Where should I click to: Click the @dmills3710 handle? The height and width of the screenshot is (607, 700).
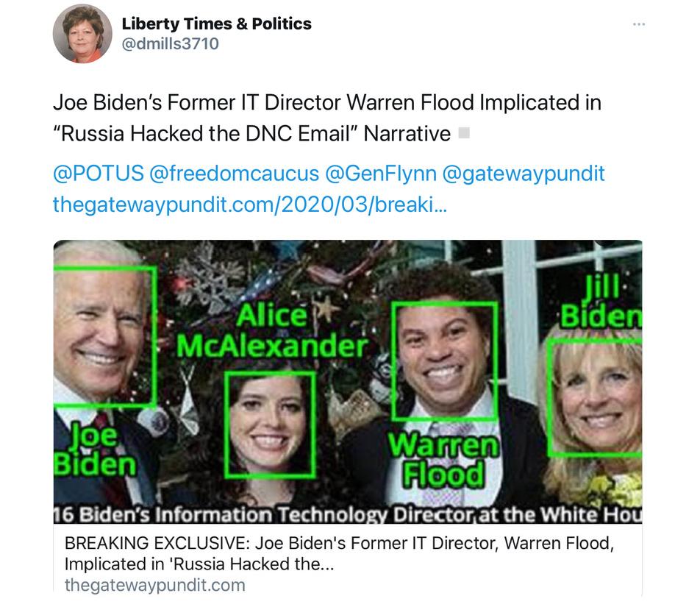click(x=170, y=43)
